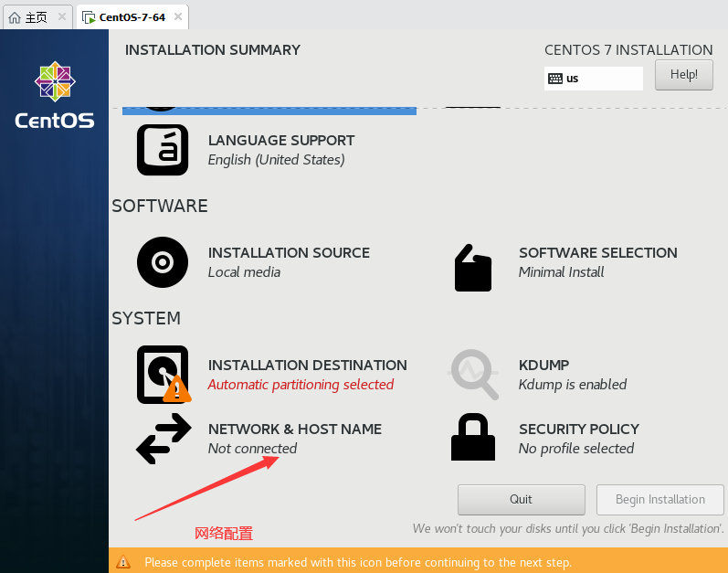
Task: Click Begin Installation button
Action: pyautogui.click(x=659, y=500)
